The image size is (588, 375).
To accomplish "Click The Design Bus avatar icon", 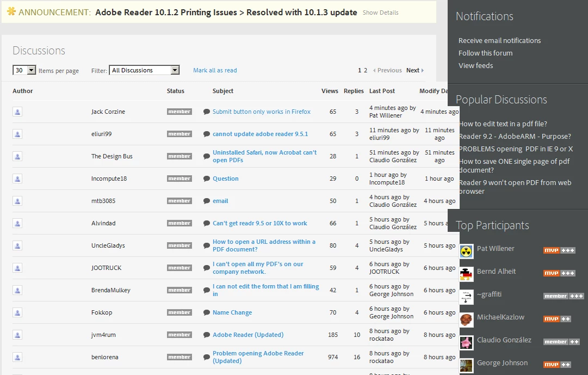I will coord(17,156).
